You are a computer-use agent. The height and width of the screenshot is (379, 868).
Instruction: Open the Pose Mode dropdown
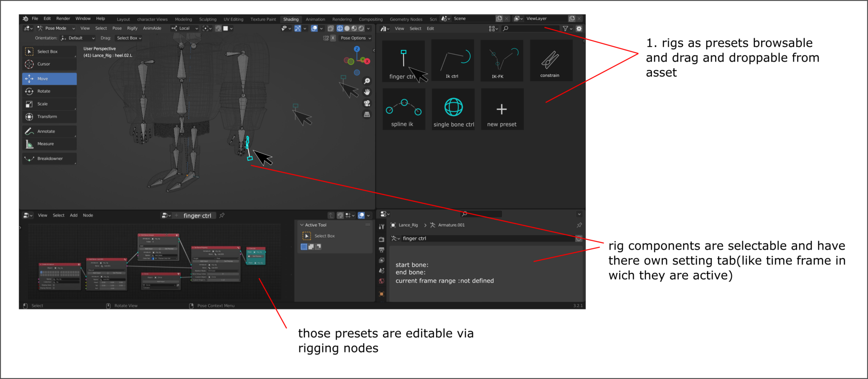pyautogui.click(x=56, y=28)
